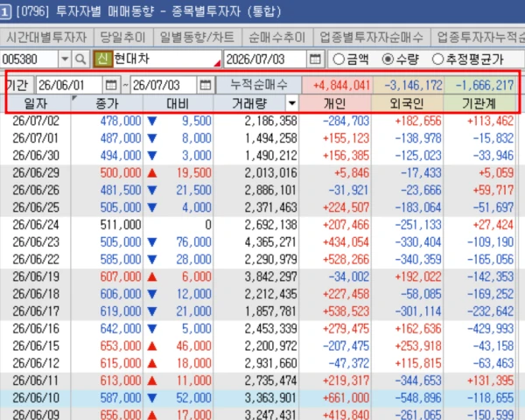
Task: Click the start date field 26/06/01
Action: 69,85
